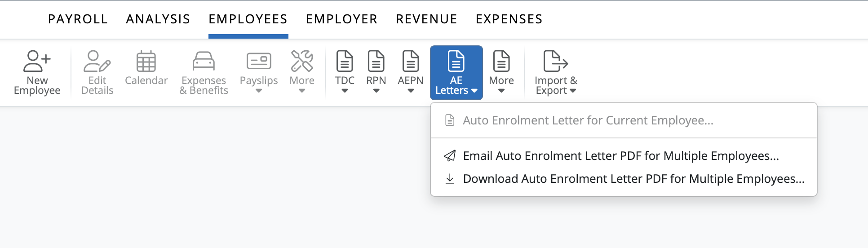Open the Employer tab
The width and height of the screenshot is (868, 248).
(341, 19)
